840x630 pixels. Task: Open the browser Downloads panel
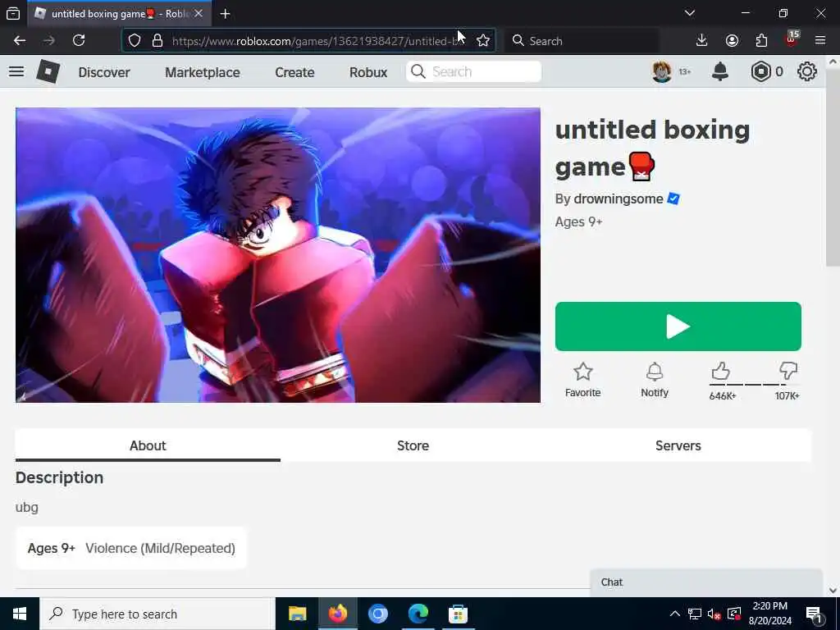tap(702, 41)
